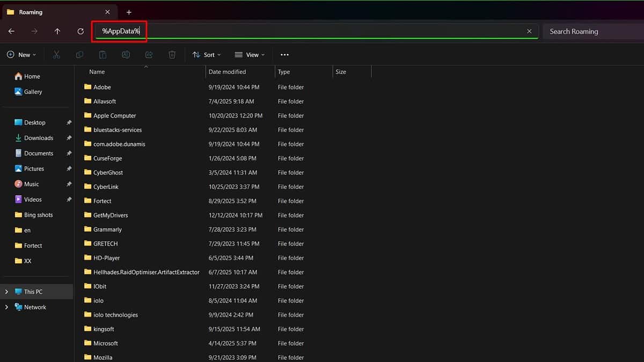Image resolution: width=644 pixels, height=362 pixels.
Task: Expand the Network tree node
Action: tap(6, 307)
